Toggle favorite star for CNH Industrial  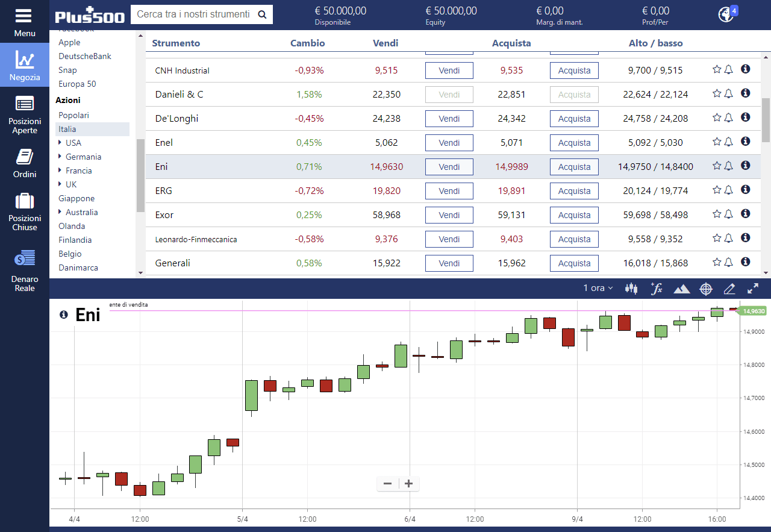click(717, 69)
